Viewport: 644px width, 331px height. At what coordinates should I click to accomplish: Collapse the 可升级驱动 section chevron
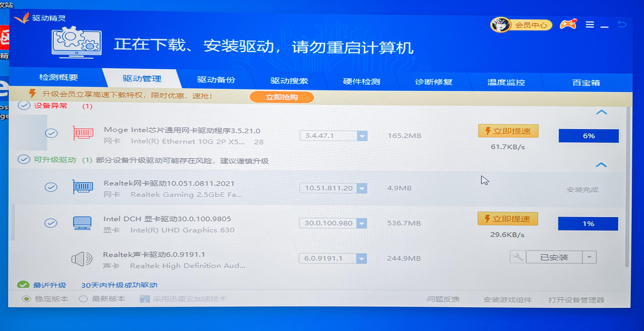coord(601,165)
